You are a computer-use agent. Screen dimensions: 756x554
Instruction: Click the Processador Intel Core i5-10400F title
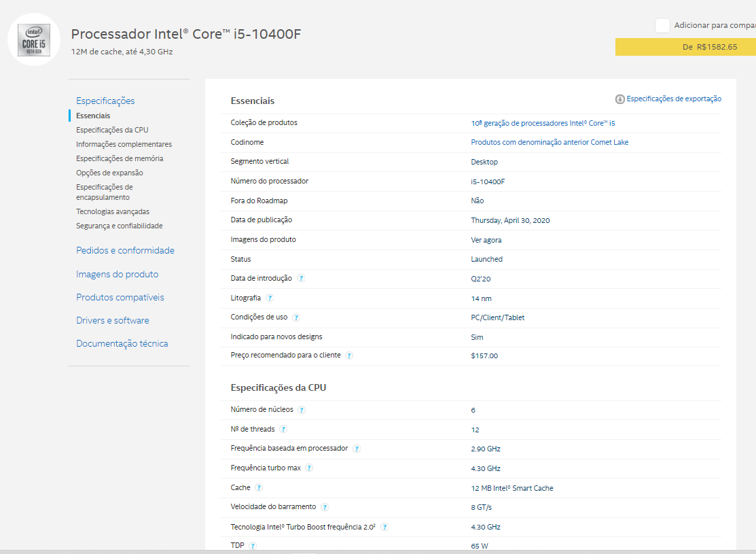(x=186, y=34)
